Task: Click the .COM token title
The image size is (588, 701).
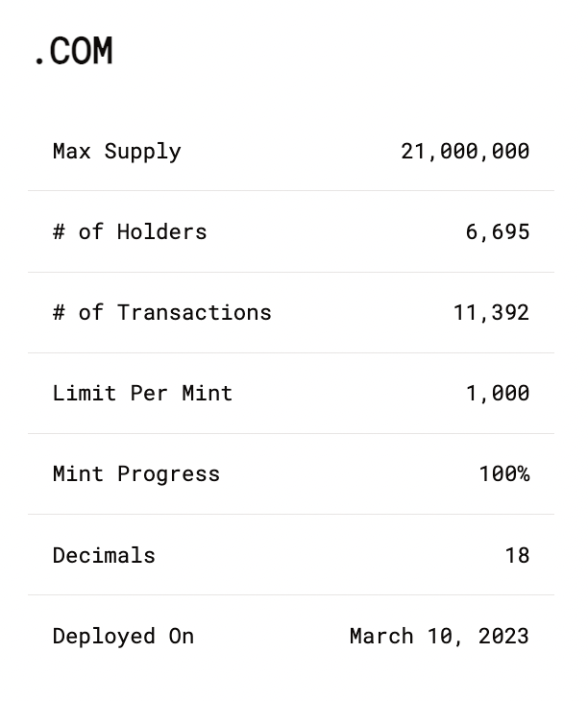Action: [74, 52]
